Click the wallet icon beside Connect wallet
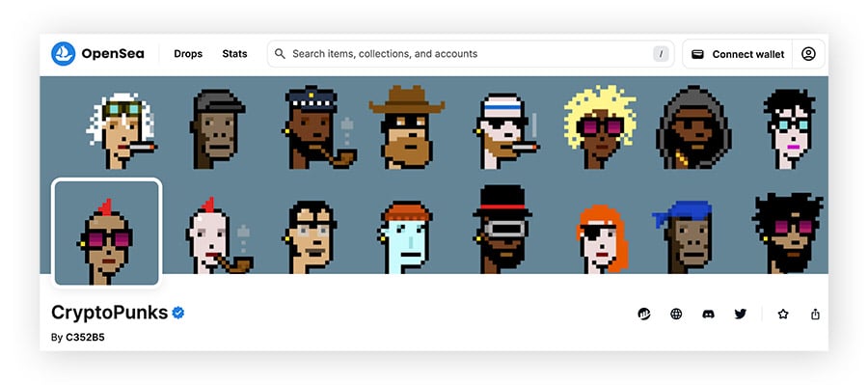 click(697, 54)
